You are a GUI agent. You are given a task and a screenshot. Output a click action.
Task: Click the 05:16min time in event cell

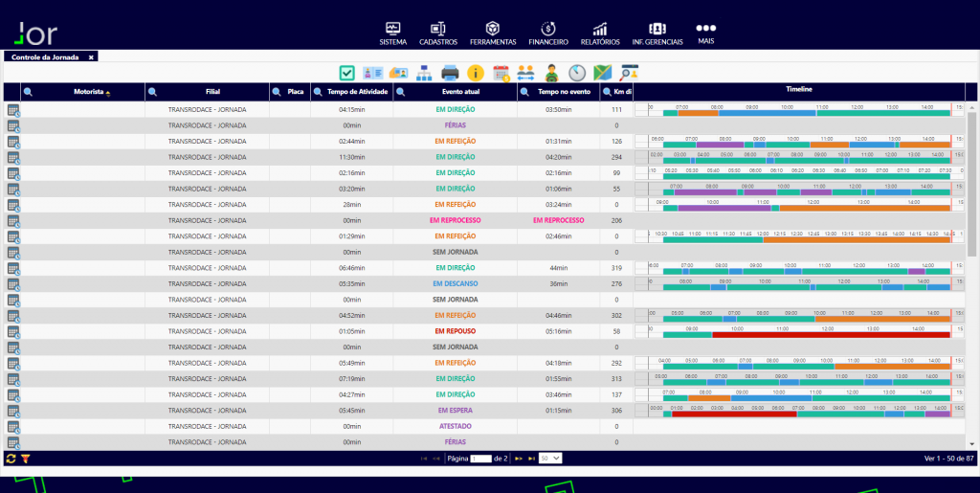click(559, 331)
